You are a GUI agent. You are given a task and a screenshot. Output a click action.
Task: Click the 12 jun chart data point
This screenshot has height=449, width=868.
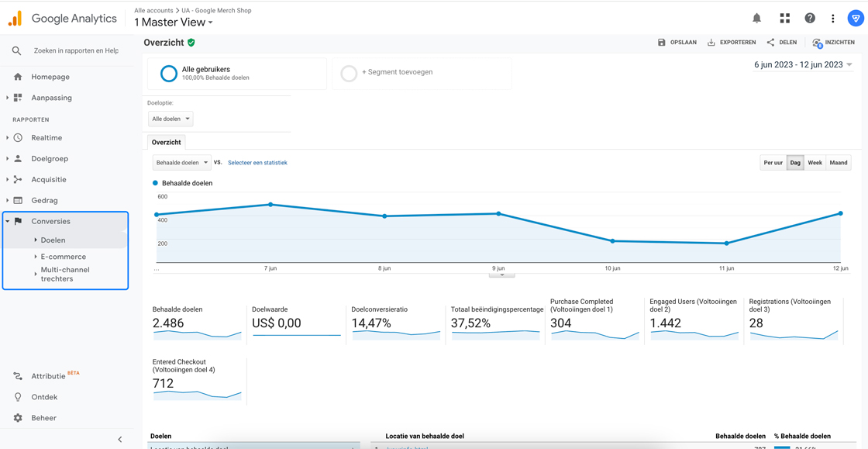coord(840,213)
